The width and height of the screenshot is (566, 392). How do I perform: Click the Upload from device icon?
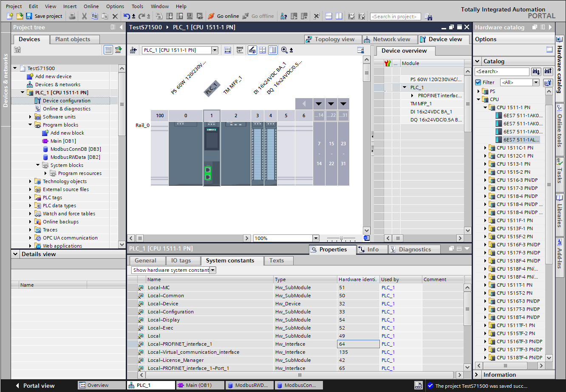179,16
